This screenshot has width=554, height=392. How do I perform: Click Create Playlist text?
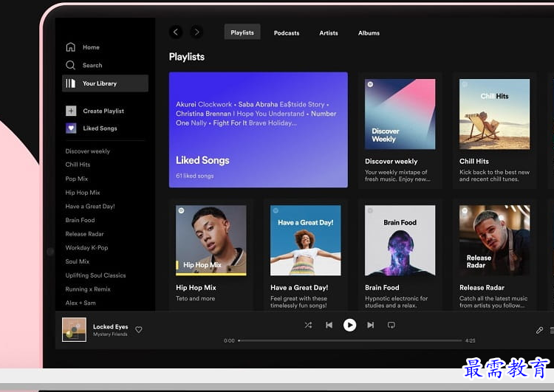coord(103,111)
